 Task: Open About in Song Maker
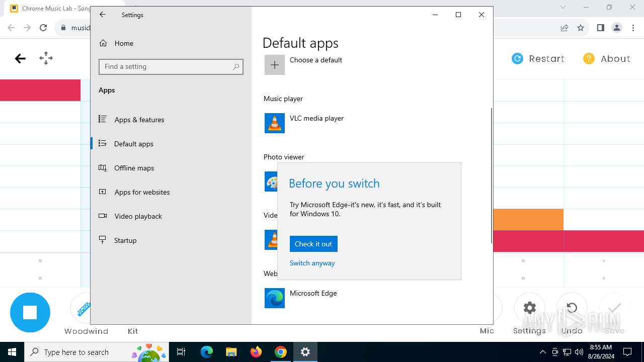606,59
